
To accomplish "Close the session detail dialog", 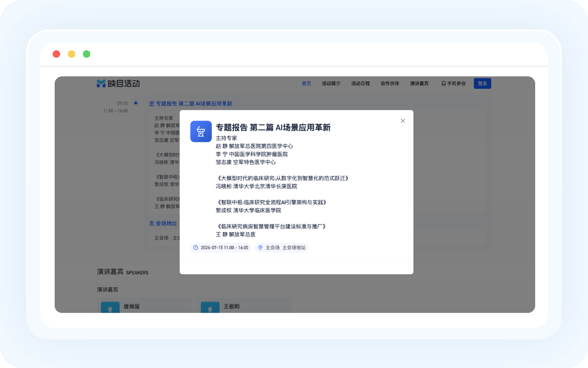I will click(403, 121).
